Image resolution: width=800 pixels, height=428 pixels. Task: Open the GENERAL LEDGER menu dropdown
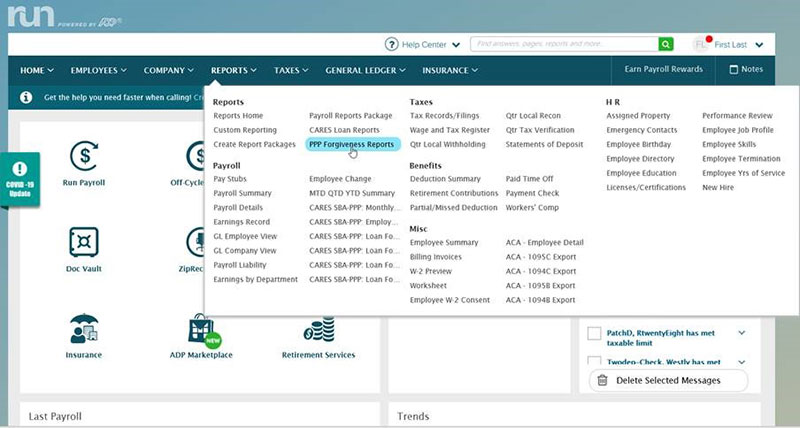[x=365, y=70]
